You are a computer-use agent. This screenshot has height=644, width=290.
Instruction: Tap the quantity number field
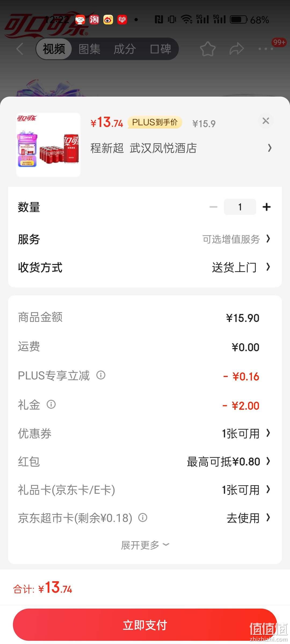click(x=240, y=207)
